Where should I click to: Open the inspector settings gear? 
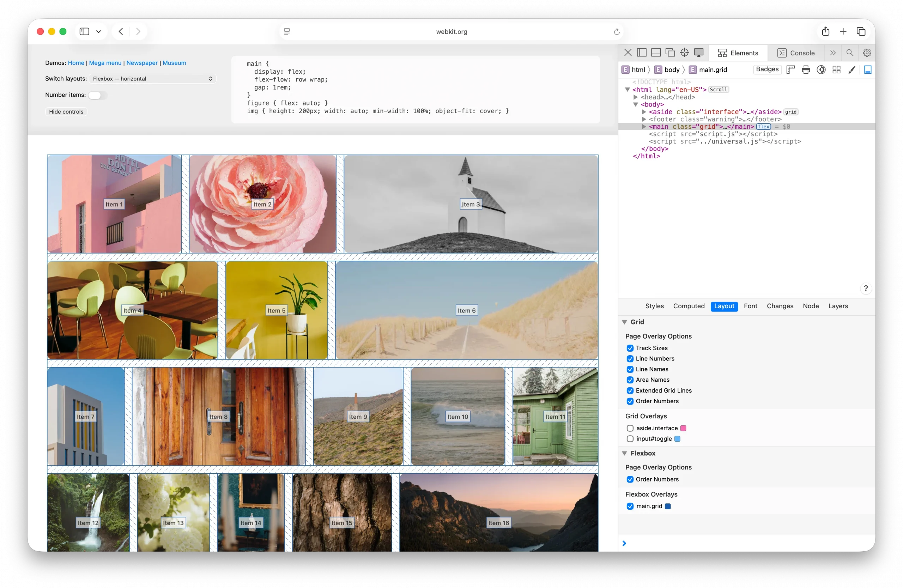tap(867, 53)
